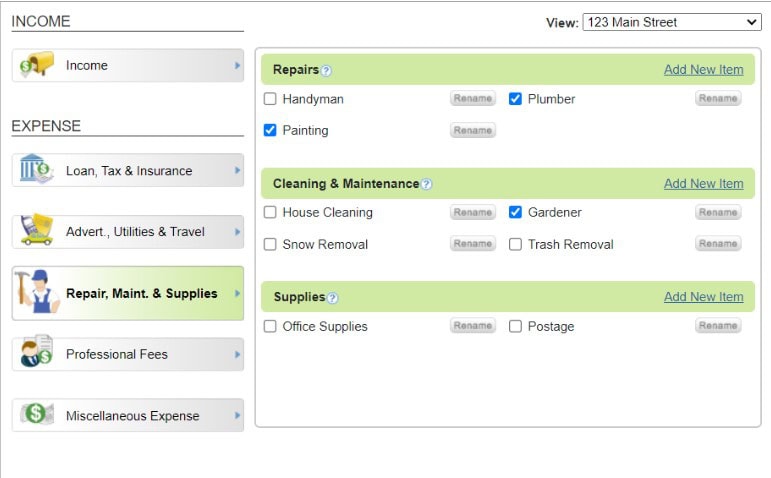Image resolution: width=771 pixels, height=478 pixels.
Task: Click the help icon beside Repairs
Action: pyautogui.click(x=326, y=71)
